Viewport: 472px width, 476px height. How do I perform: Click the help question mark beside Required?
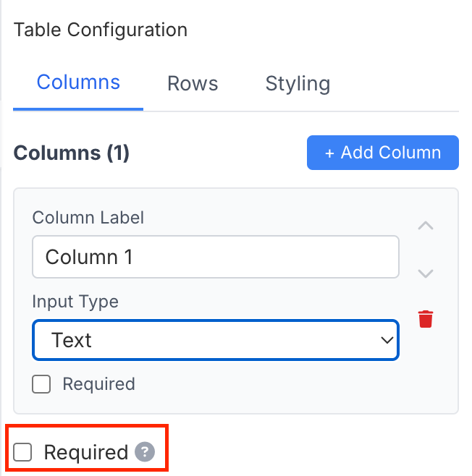[x=145, y=453]
